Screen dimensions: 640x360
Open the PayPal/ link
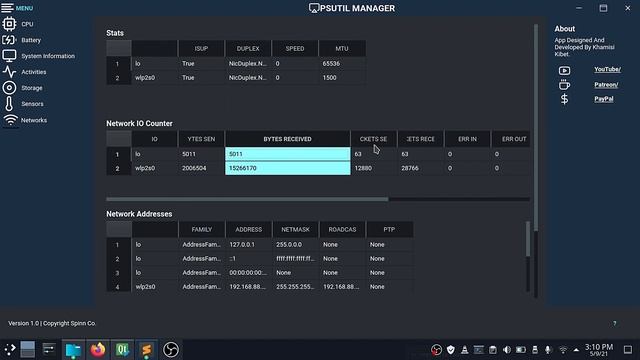[604, 99]
